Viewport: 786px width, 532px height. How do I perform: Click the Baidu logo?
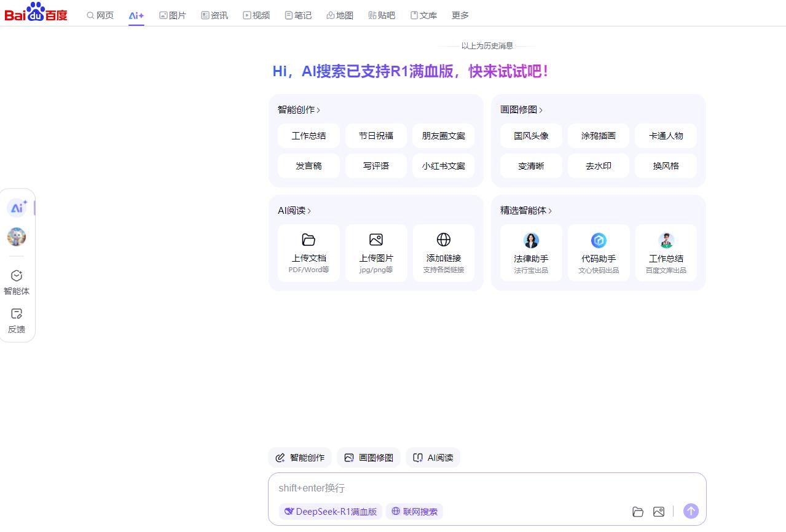[x=36, y=12]
